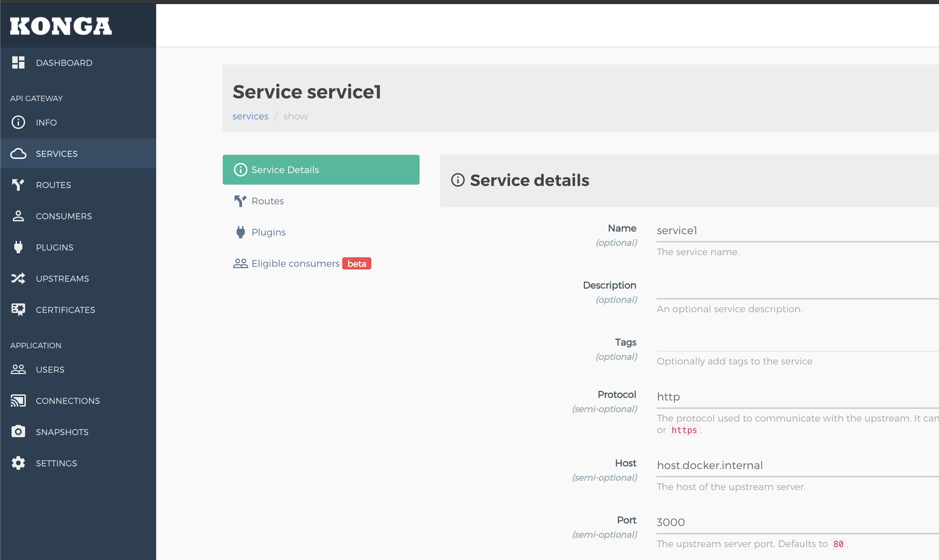Focus the service Name field

click(x=793, y=230)
